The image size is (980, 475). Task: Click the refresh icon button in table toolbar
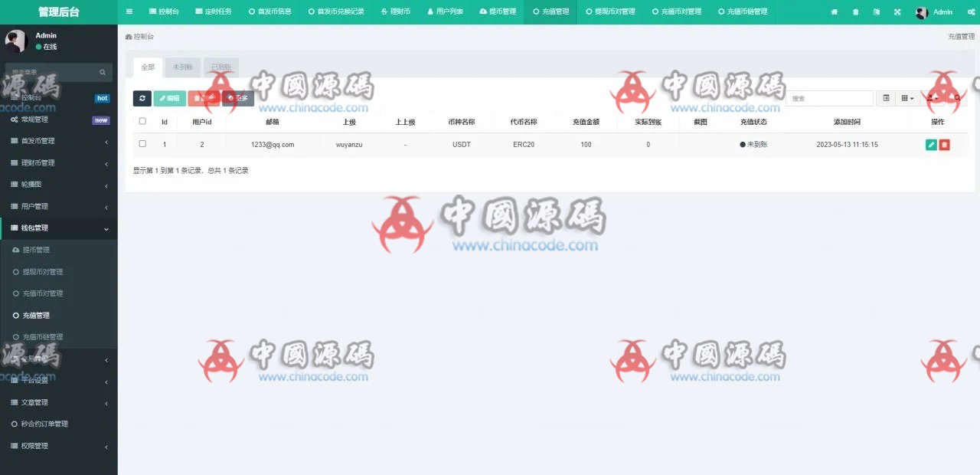point(142,98)
